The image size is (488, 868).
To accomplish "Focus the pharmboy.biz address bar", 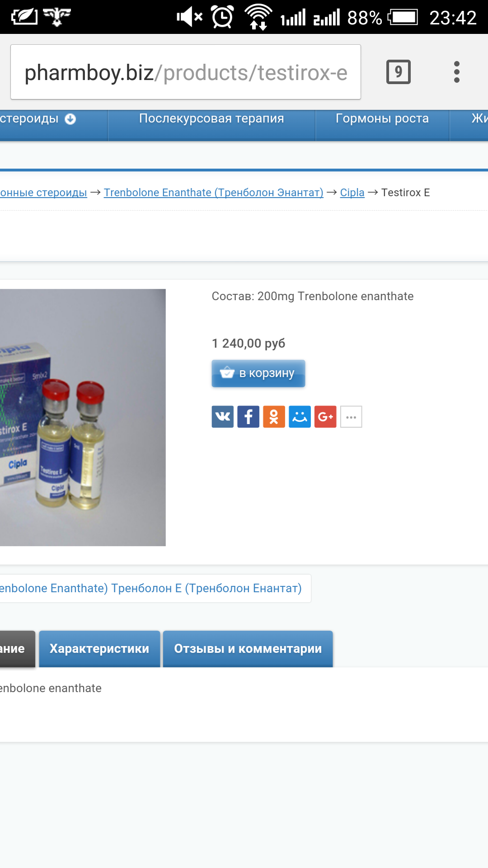I will (x=186, y=72).
